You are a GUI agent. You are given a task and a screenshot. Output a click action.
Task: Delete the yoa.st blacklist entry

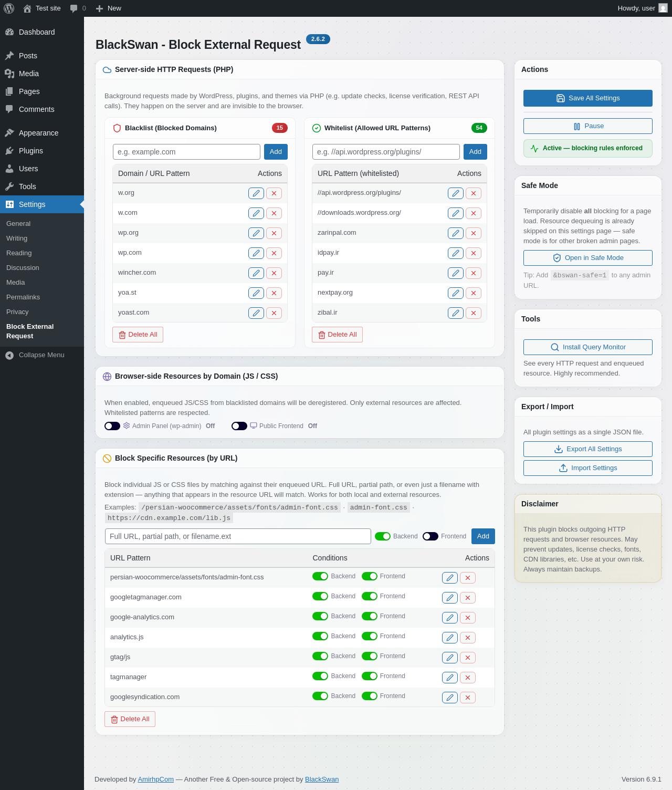coord(274,293)
